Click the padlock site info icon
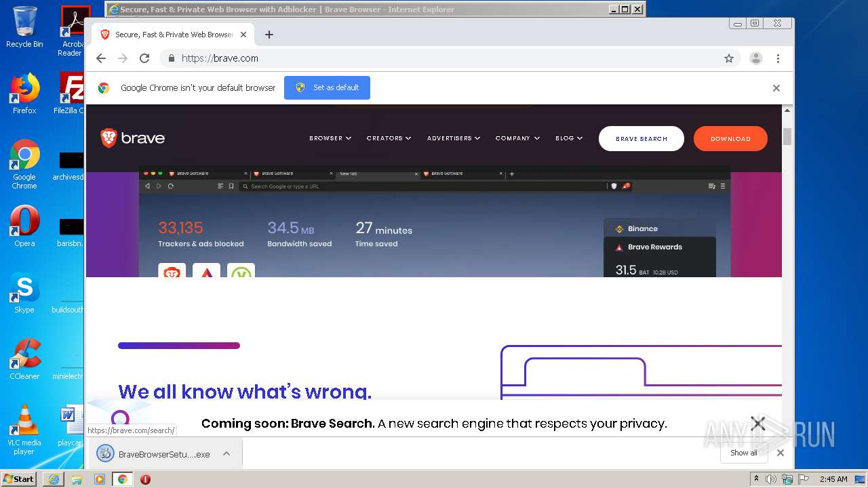This screenshot has height=488, width=868. tap(172, 58)
